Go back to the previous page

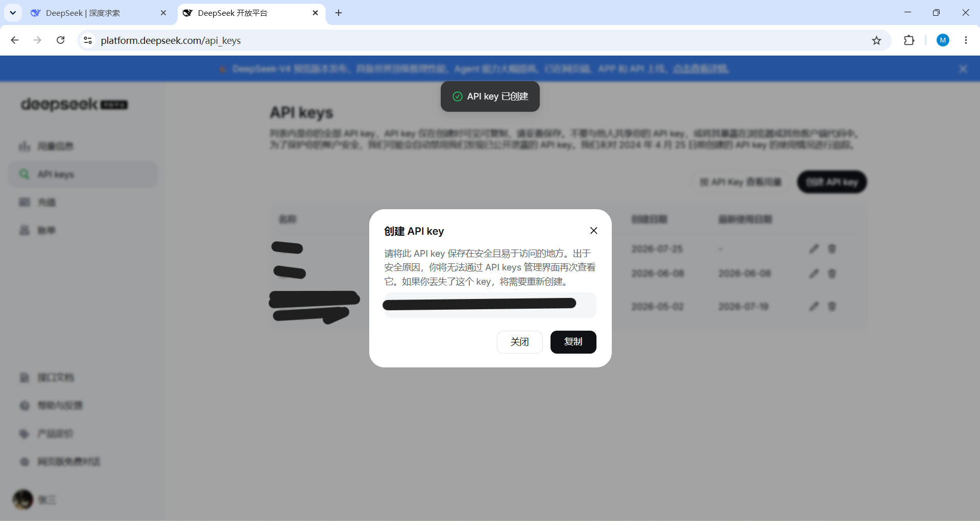pyautogui.click(x=15, y=40)
